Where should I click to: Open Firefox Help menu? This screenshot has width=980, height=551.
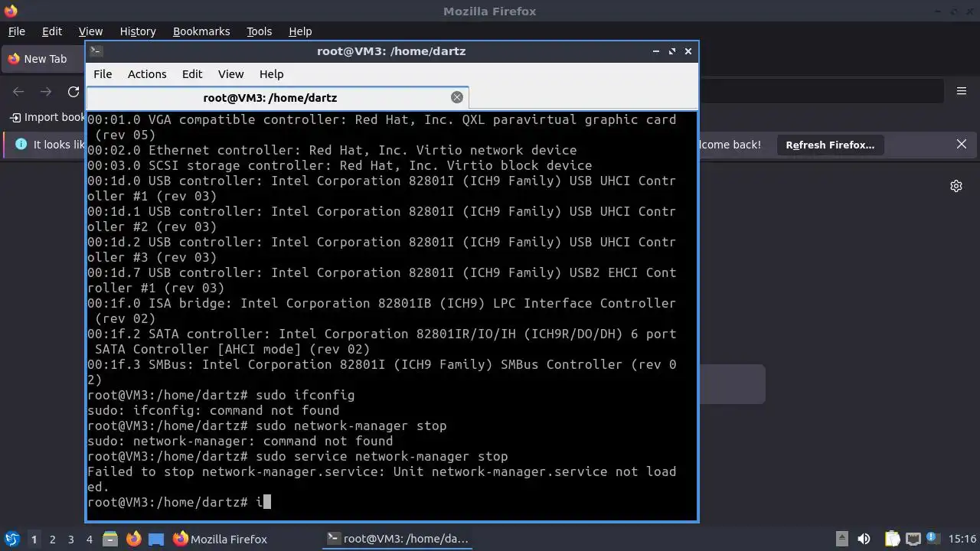click(x=300, y=31)
